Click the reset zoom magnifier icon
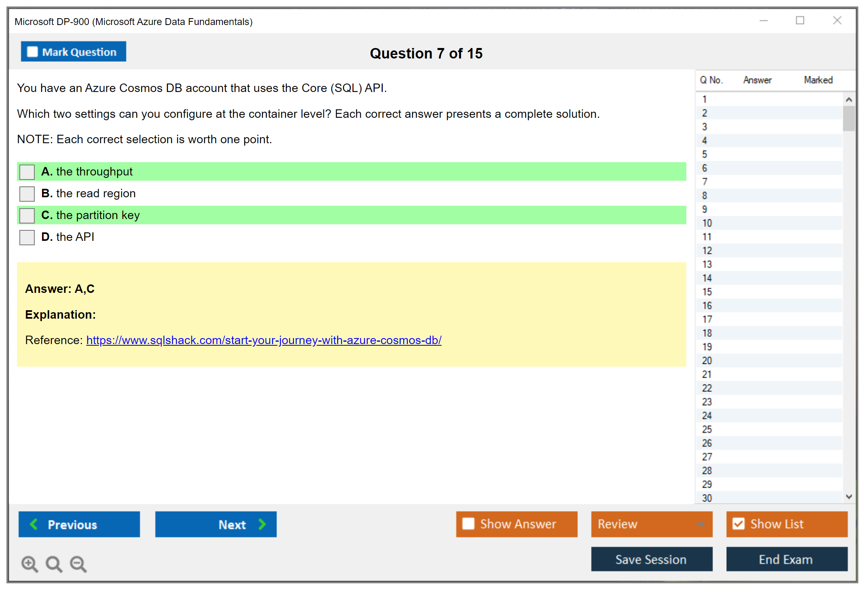868x593 pixels. 54,564
